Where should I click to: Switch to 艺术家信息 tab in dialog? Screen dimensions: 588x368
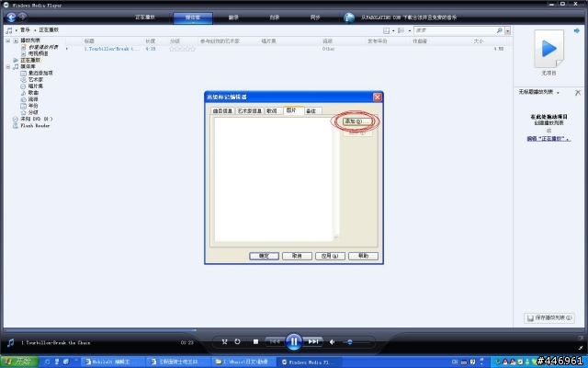click(x=249, y=110)
